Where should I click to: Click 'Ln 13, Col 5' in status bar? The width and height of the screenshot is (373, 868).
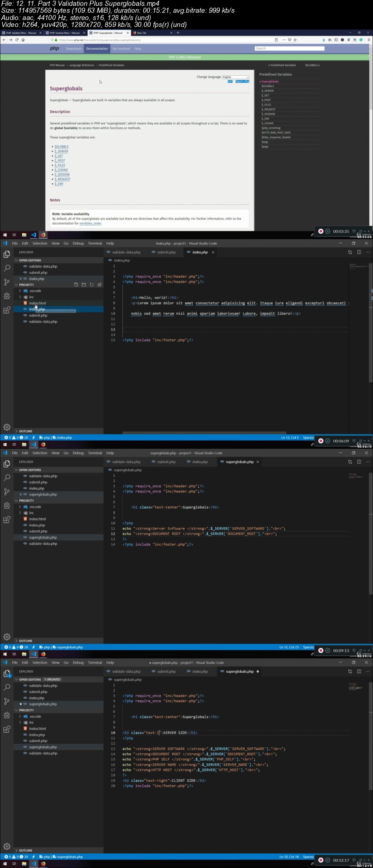pos(290,437)
